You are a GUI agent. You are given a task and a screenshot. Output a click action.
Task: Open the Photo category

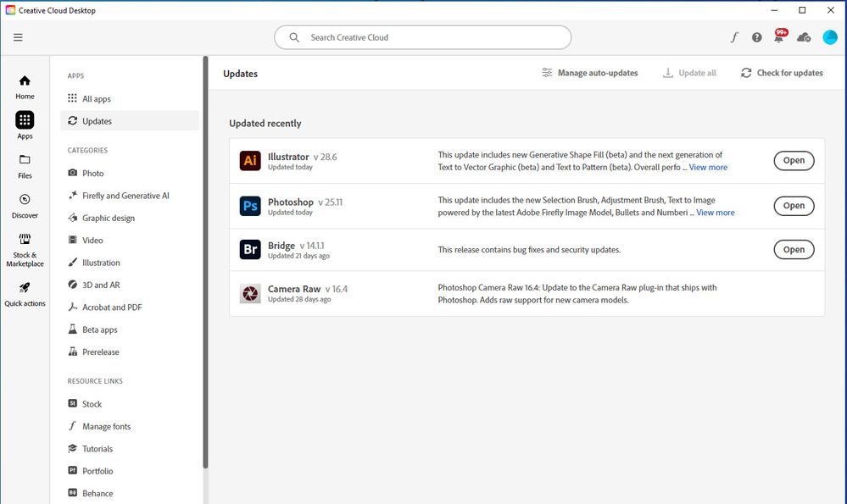pos(130,173)
